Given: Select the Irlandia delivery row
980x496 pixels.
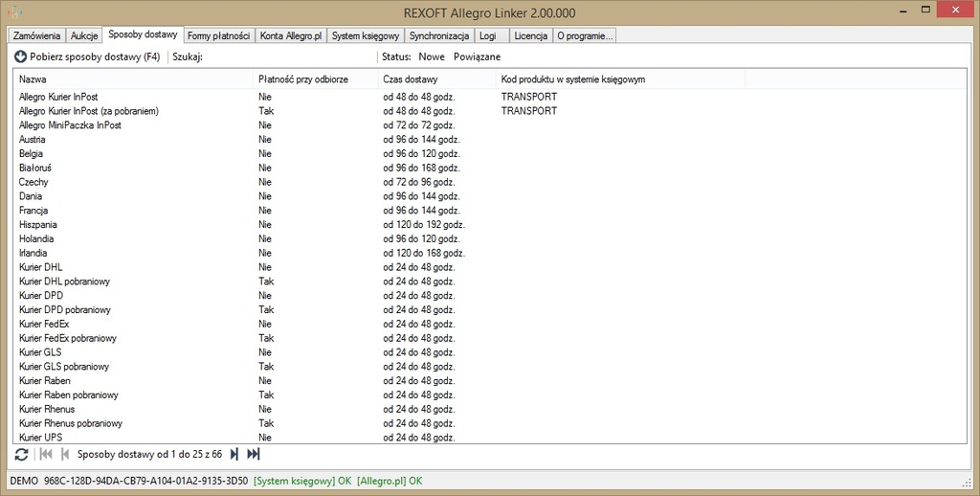Looking at the screenshot, I should pyautogui.click(x=490, y=253).
